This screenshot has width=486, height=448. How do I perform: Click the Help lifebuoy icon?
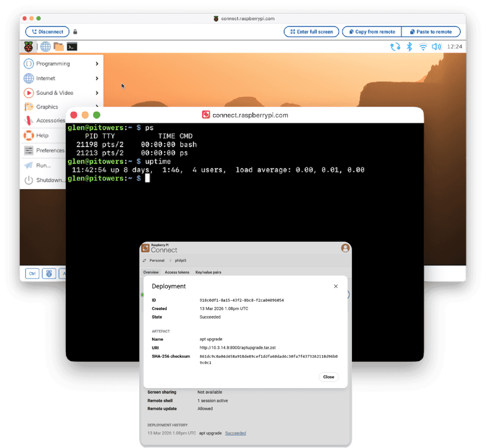pos(29,135)
